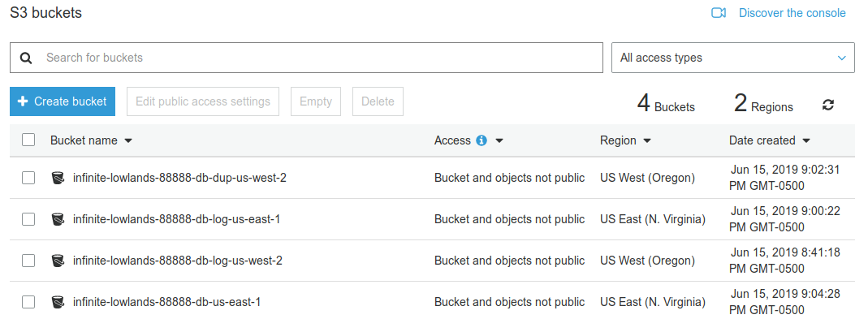Click US West (Oregon) in db-log-us-west-2 row
This screenshot has width=868, height=332.
tap(647, 260)
